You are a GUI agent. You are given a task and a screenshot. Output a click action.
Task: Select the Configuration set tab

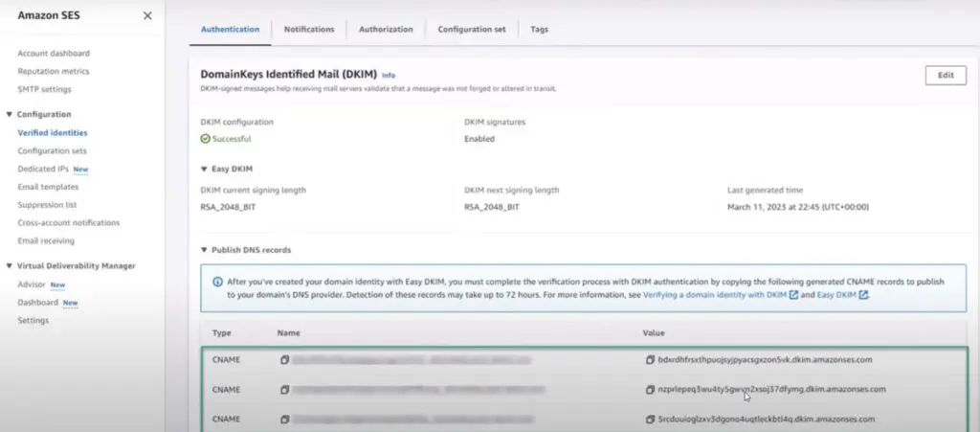(472, 30)
